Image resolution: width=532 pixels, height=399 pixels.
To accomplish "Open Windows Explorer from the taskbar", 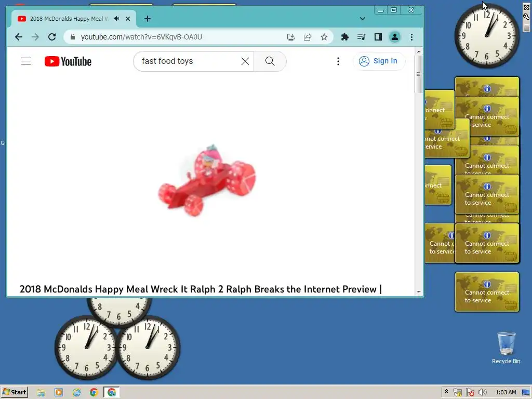I will [x=41, y=393].
